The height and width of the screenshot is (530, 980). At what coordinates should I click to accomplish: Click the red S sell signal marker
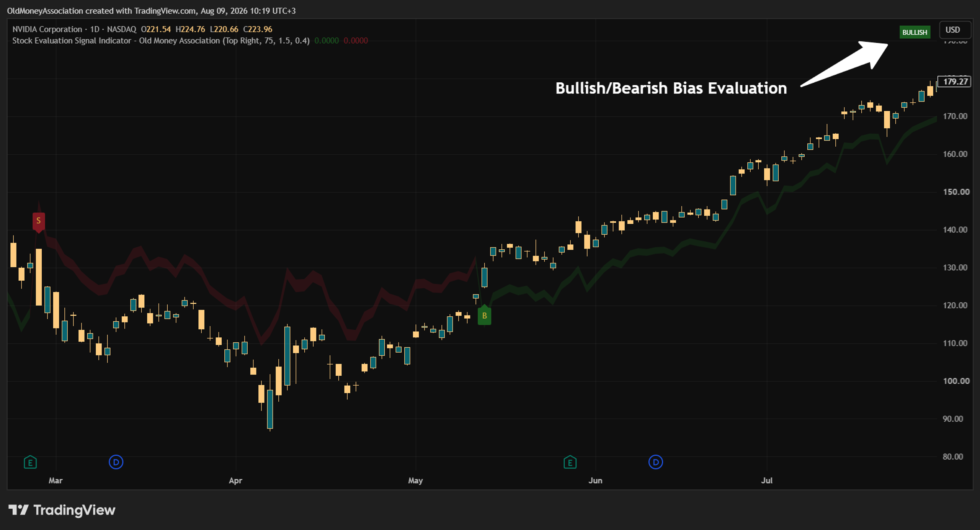pos(39,222)
